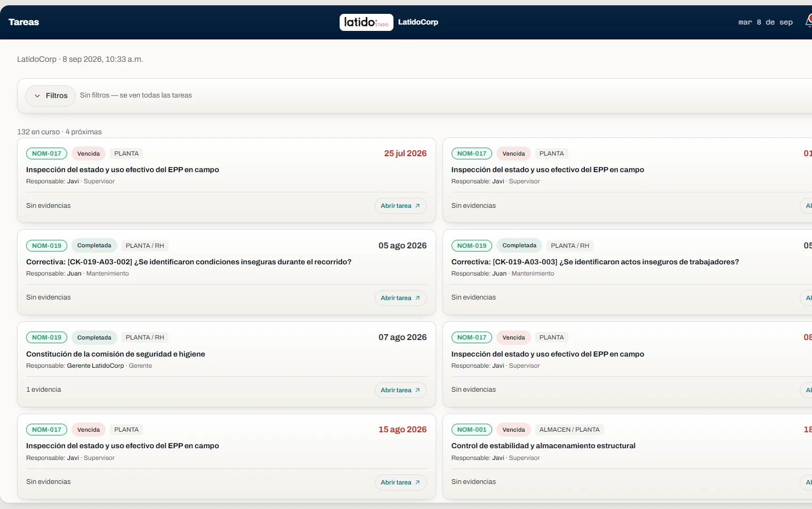812x509 pixels.
Task: Select the NOM-001 norm tag
Action: point(472,430)
